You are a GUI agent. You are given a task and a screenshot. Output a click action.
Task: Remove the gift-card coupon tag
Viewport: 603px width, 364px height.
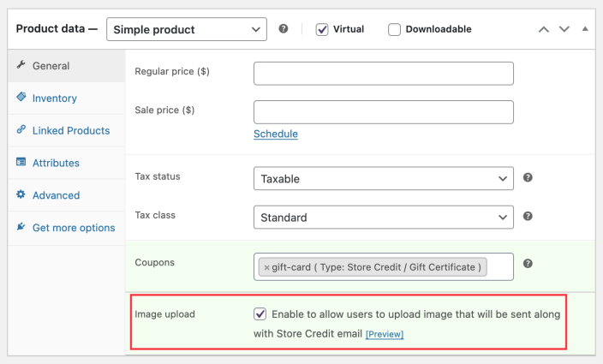[x=266, y=267]
